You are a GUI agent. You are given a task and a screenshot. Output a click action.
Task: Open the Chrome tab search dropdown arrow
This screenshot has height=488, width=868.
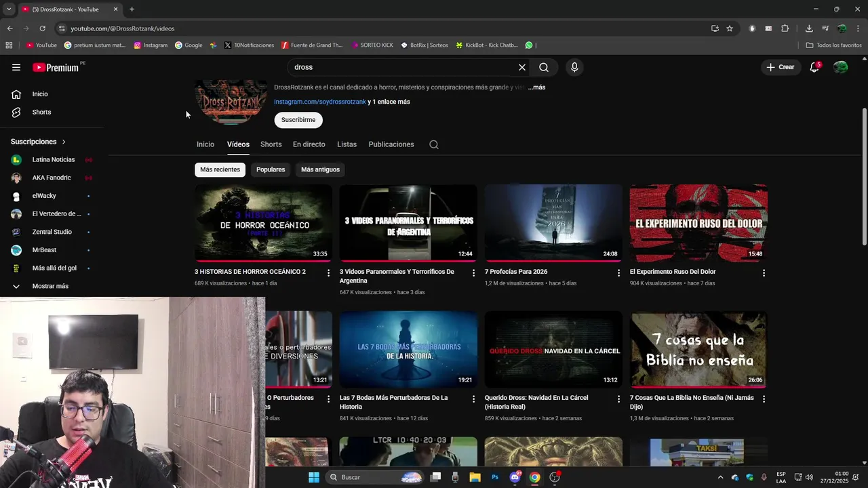9,9
